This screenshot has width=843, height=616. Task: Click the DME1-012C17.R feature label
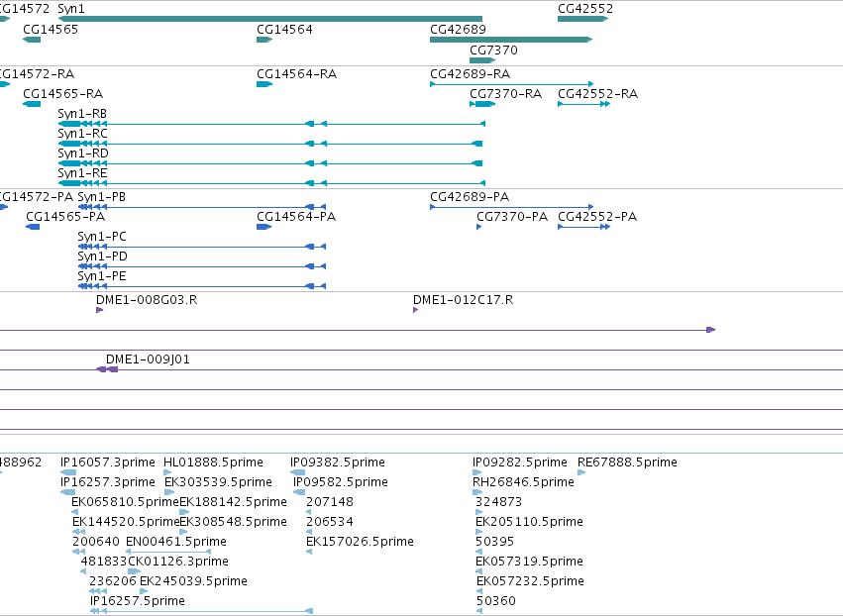463,300
